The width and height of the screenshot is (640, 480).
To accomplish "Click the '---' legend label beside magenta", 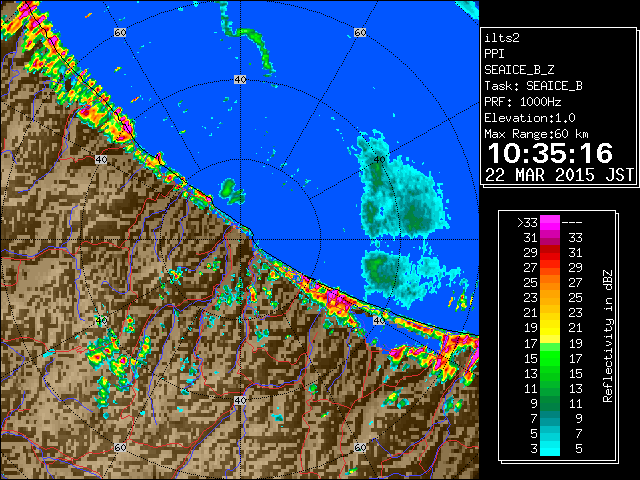I will [x=572, y=223].
